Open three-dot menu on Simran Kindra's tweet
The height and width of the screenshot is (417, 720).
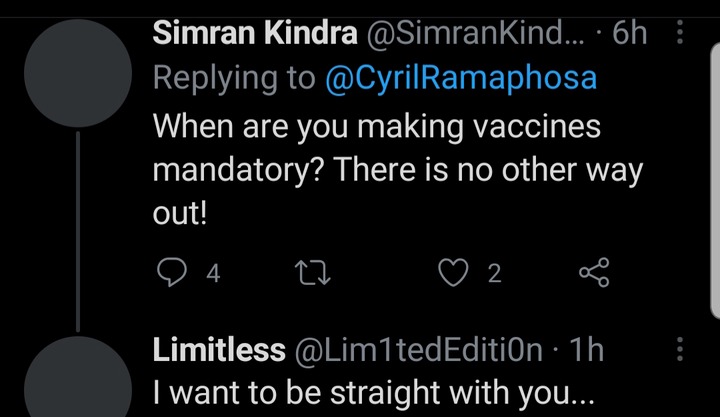click(x=680, y=32)
